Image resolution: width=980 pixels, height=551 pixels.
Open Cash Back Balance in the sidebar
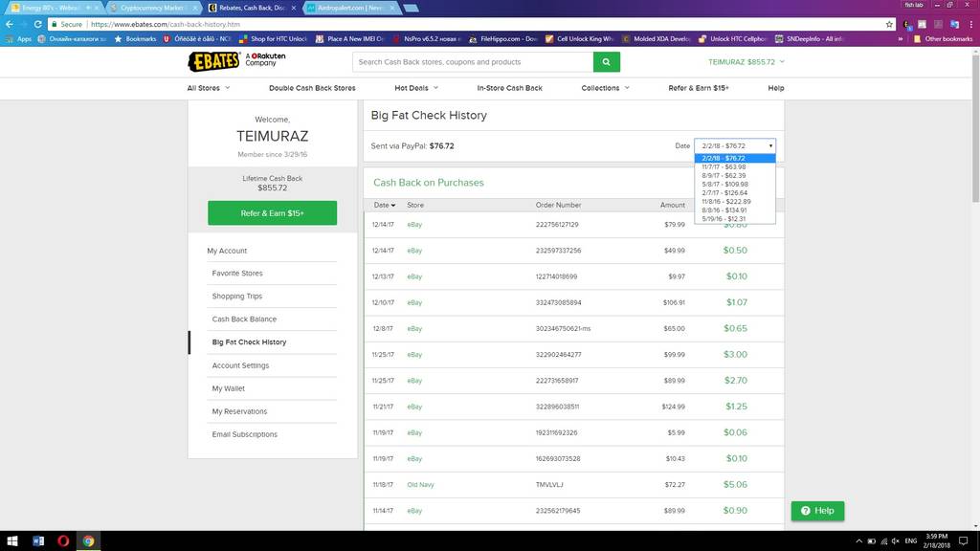pos(244,320)
